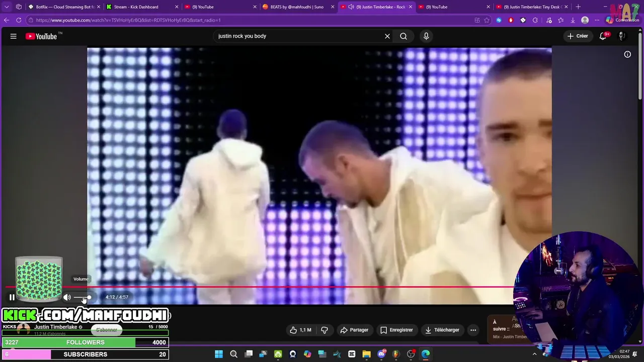Screen dimensions: 644x362
Task: Open the Windows Start menu
Action: tap(219, 354)
